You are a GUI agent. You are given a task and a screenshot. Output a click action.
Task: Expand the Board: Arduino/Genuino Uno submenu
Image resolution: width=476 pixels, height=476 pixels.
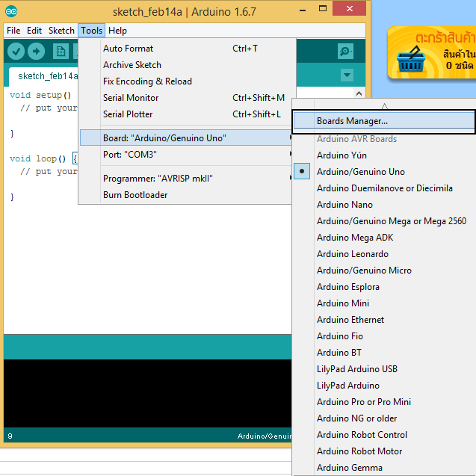point(185,137)
